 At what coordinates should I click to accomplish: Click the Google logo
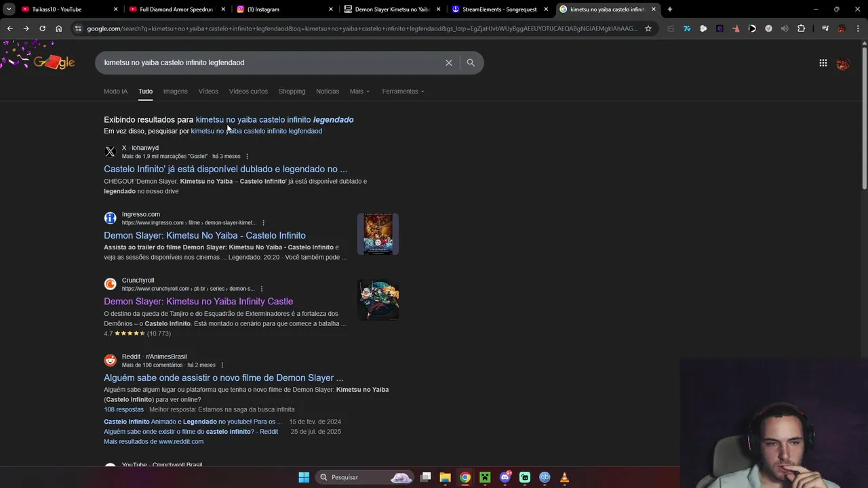tap(54, 62)
